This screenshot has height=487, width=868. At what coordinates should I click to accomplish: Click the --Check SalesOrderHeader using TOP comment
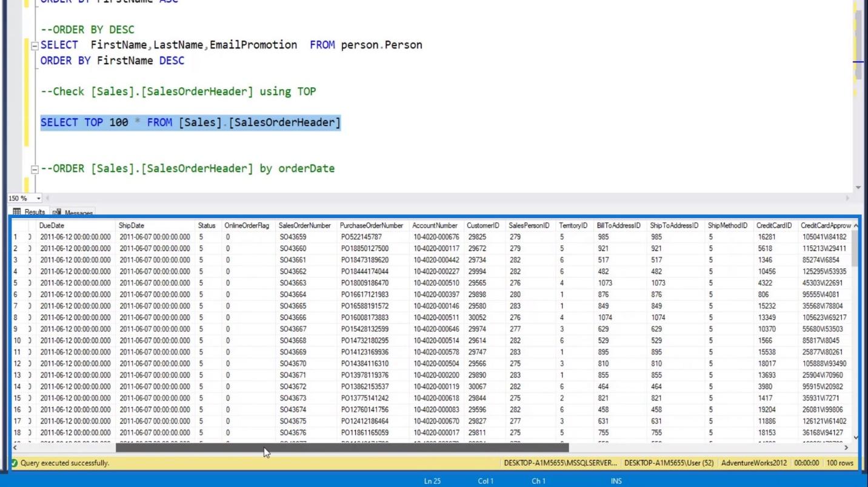coord(178,92)
